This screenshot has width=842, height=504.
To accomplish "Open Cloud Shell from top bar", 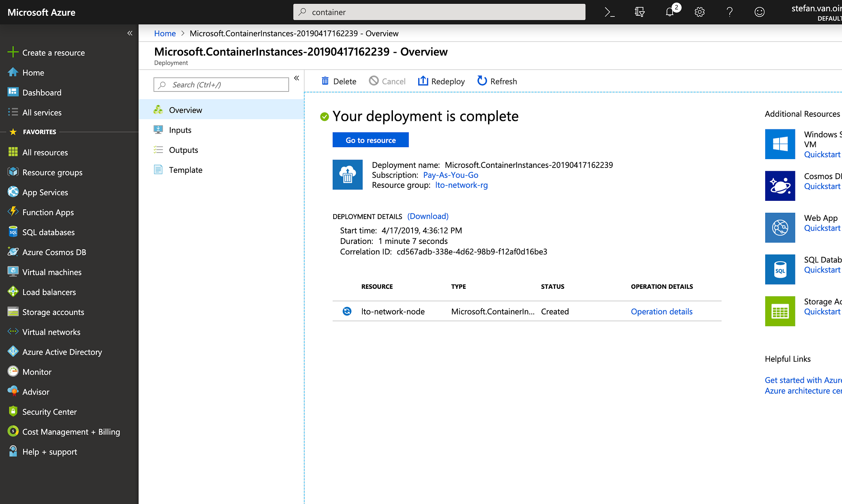I will tap(609, 12).
